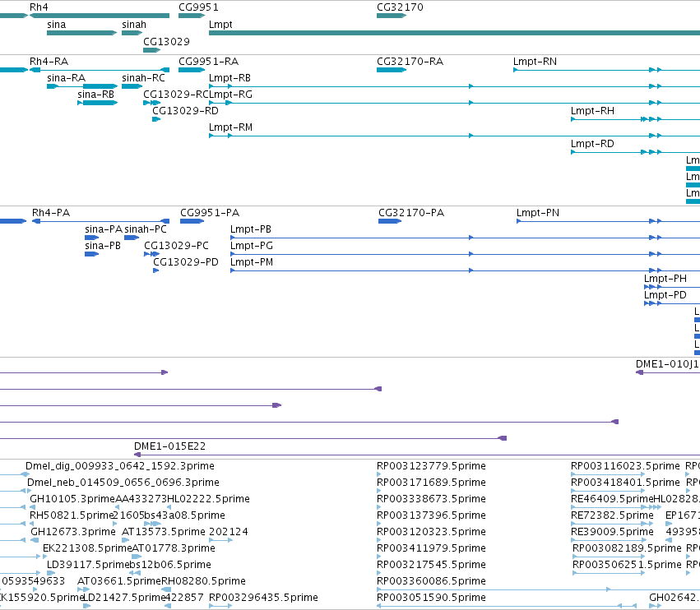Screen dimensions: 700x610
Task: Select the Lmpt-PH protein label
Action: [665, 279]
